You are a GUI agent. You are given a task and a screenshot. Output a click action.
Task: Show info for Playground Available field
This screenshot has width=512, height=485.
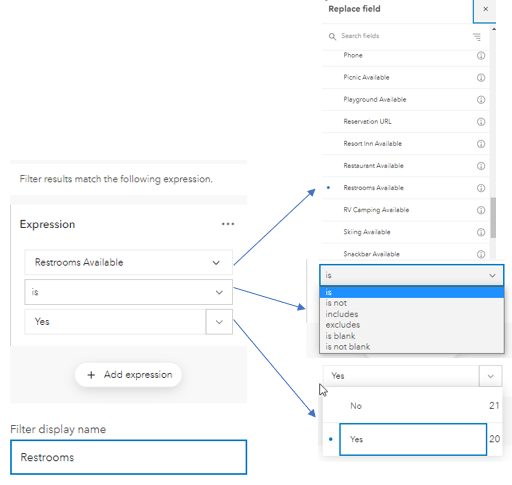pos(481,100)
